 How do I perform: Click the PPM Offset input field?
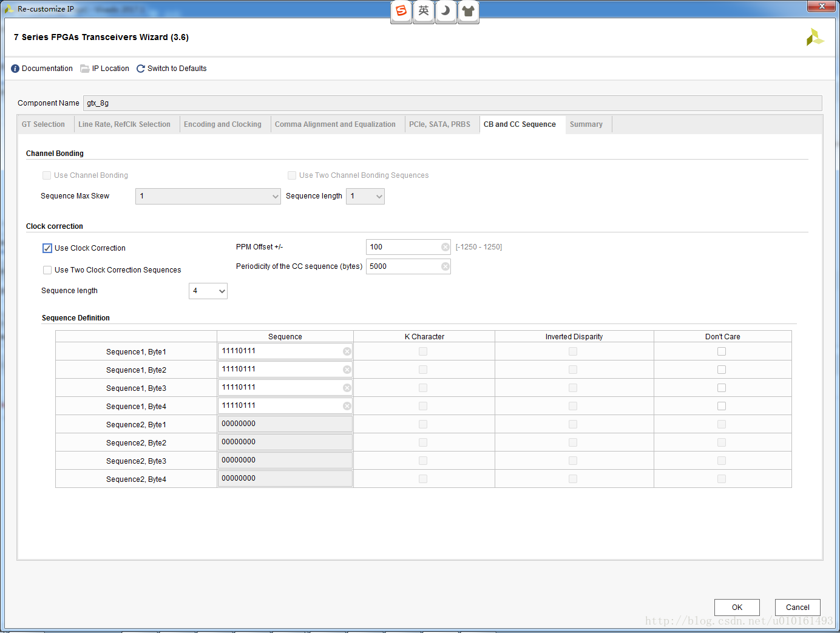[408, 247]
